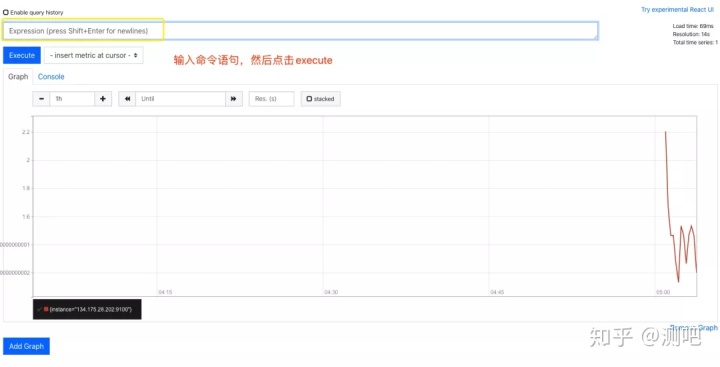Switch to the Console tab

pos(51,77)
